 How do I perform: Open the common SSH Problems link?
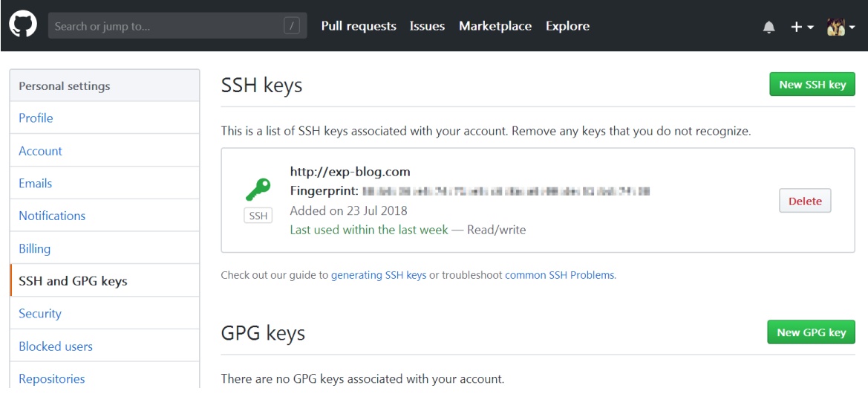pos(560,275)
